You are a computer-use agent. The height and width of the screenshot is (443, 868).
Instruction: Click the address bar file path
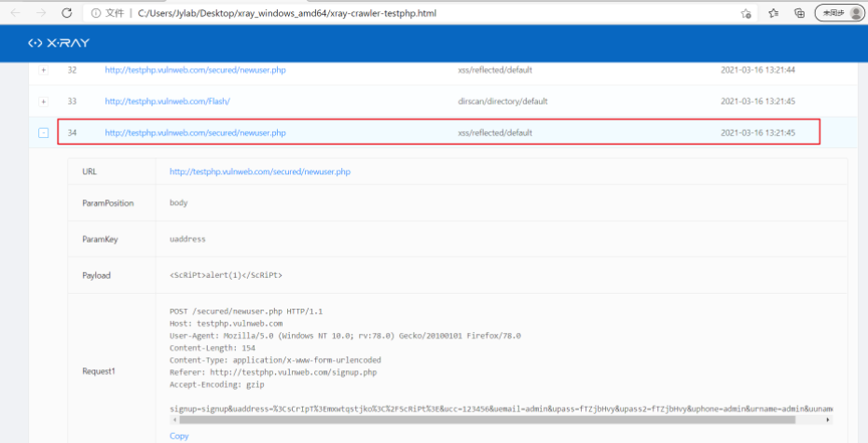287,13
